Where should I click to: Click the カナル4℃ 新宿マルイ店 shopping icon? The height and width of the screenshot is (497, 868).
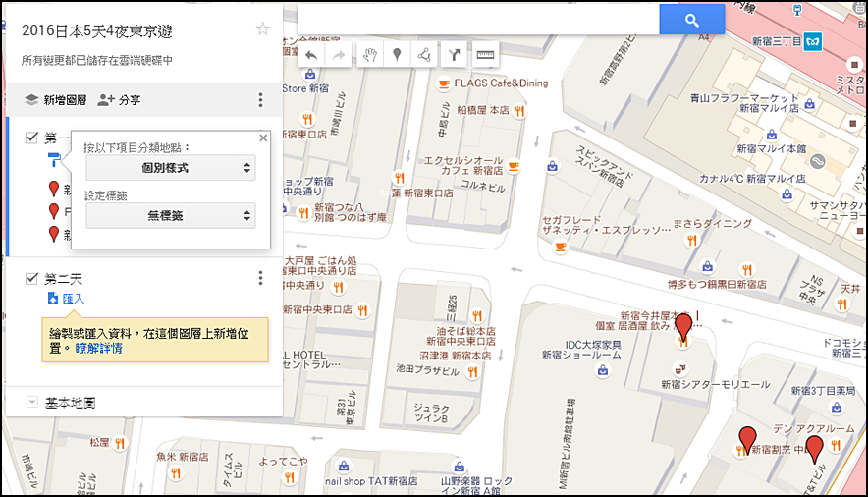[x=787, y=193]
